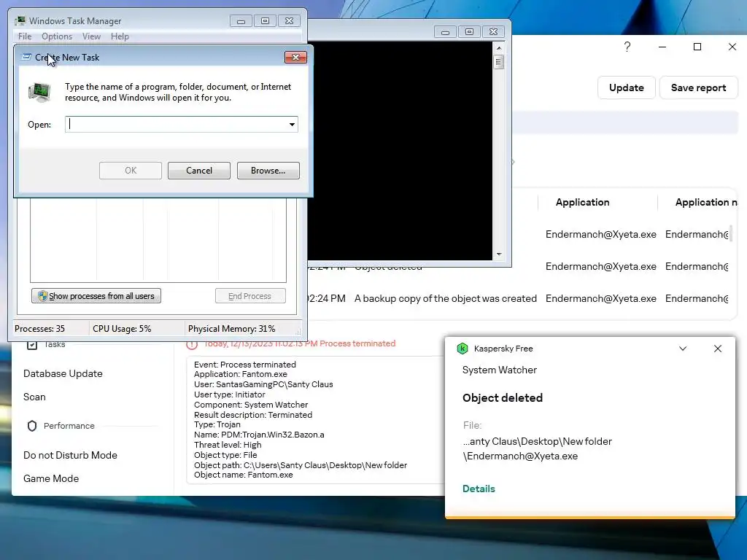The width and height of the screenshot is (747, 560).
Task: Click 'Application: Fantom.exe' detail line
Action: coord(241,374)
